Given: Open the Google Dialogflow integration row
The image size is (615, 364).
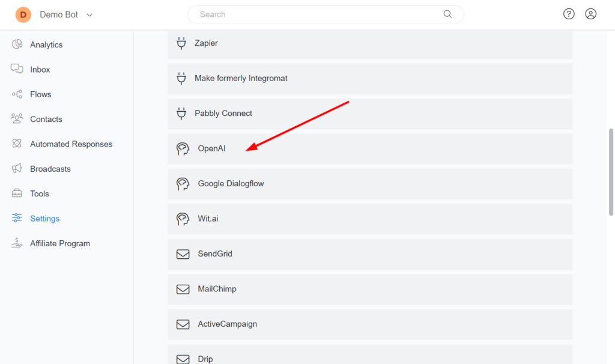Looking at the screenshot, I should point(369,184).
